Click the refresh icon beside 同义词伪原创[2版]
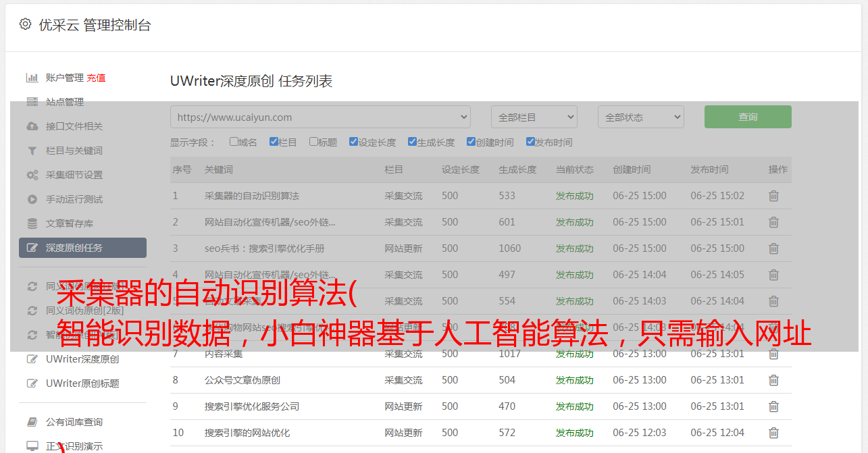The width and height of the screenshot is (868, 453). [32, 311]
